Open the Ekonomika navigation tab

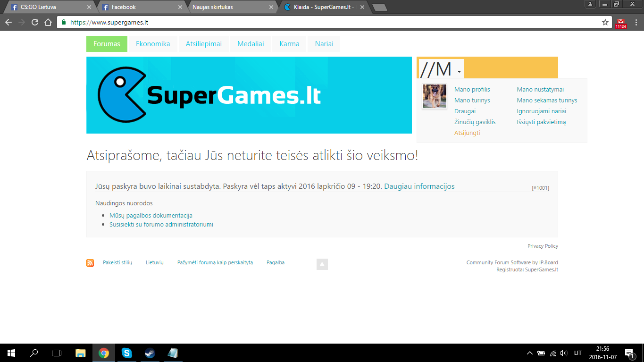(x=153, y=44)
